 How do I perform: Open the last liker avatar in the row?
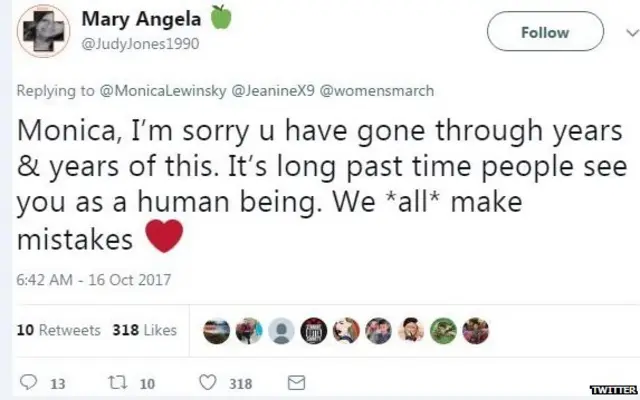[476, 330]
